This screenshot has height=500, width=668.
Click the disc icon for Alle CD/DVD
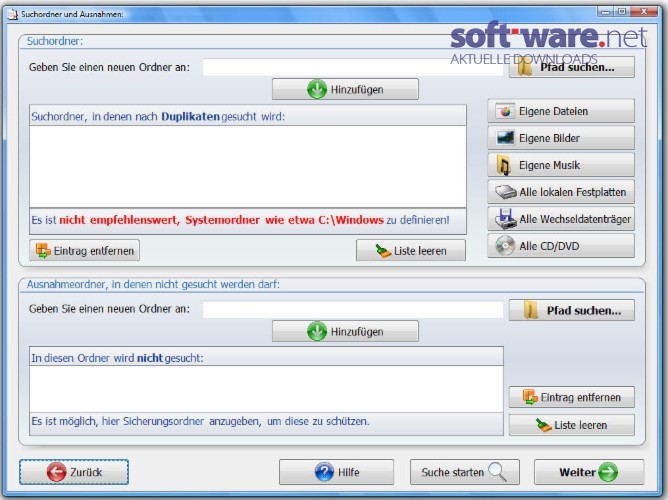(x=505, y=246)
